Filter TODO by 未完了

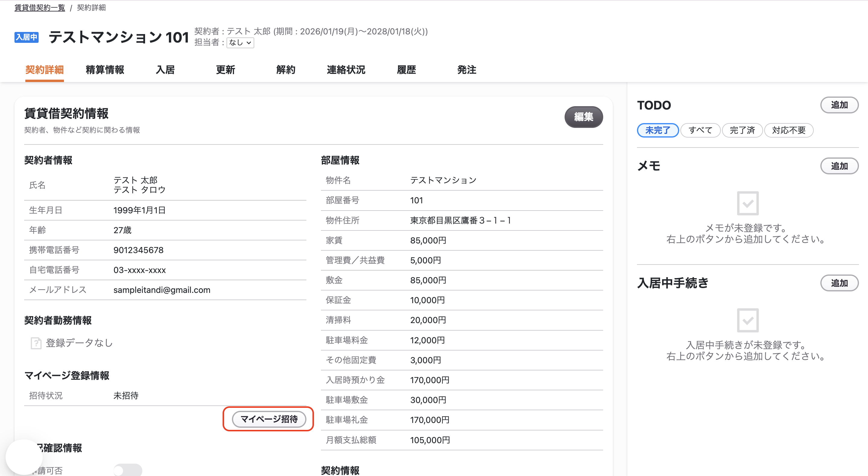[x=658, y=130]
